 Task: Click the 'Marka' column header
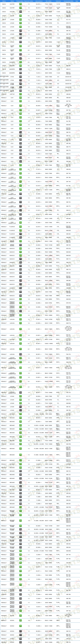[4, 1]
